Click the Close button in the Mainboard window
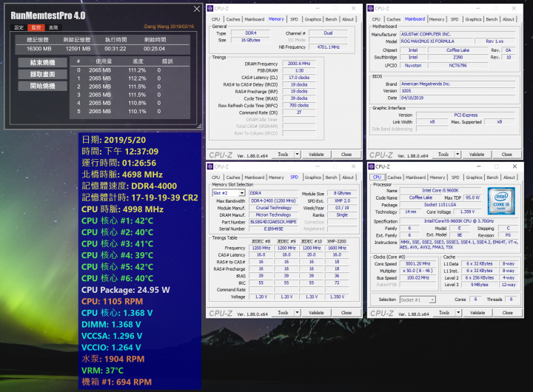 [507, 155]
